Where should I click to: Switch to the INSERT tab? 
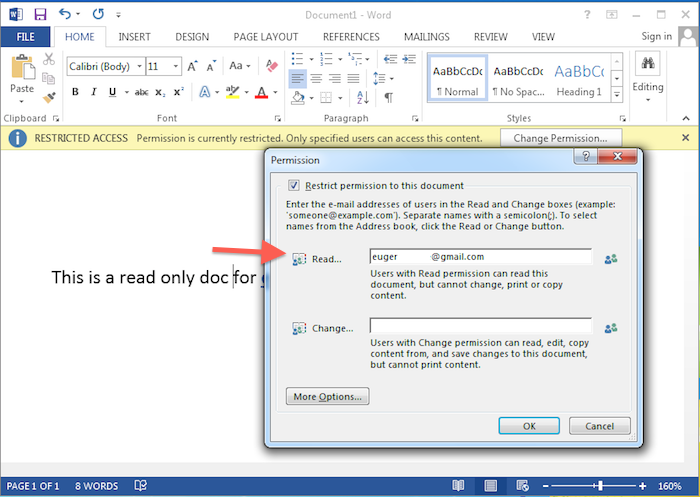(x=134, y=37)
